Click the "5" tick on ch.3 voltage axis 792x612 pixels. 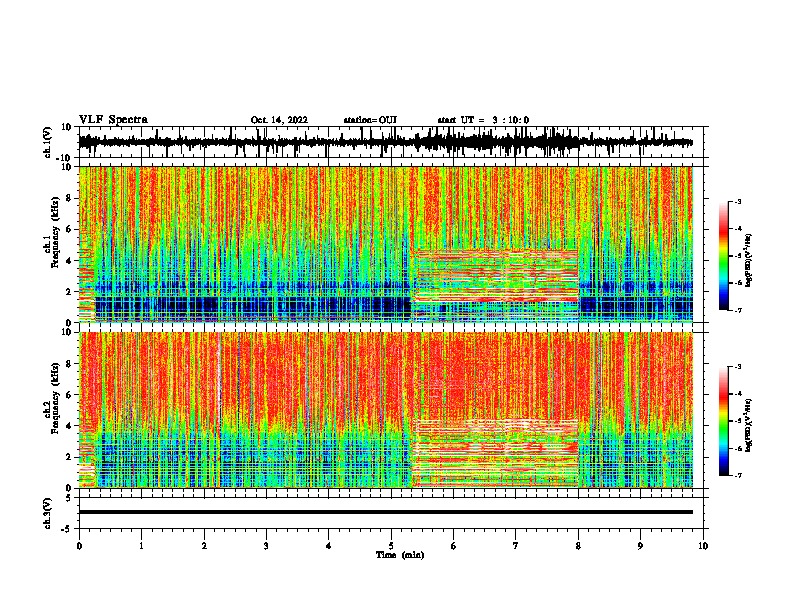pos(70,498)
